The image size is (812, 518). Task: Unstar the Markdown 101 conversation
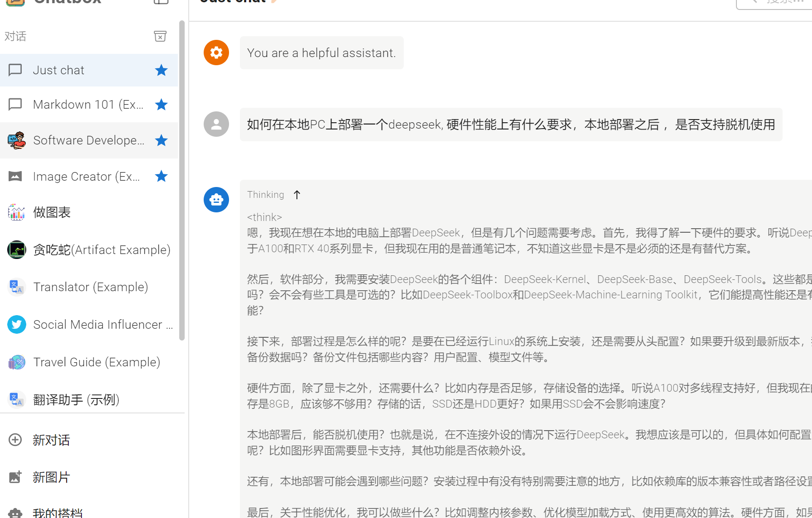pos(161,105)
